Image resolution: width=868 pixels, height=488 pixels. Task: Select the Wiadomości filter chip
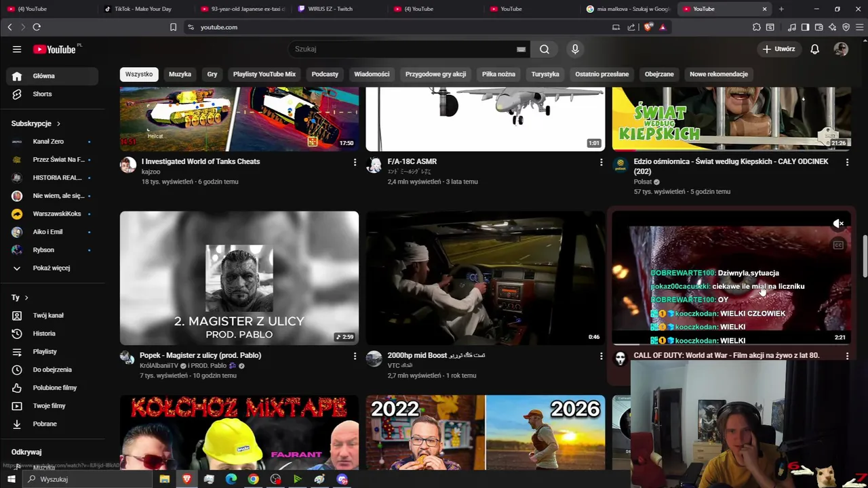[372, 74]
